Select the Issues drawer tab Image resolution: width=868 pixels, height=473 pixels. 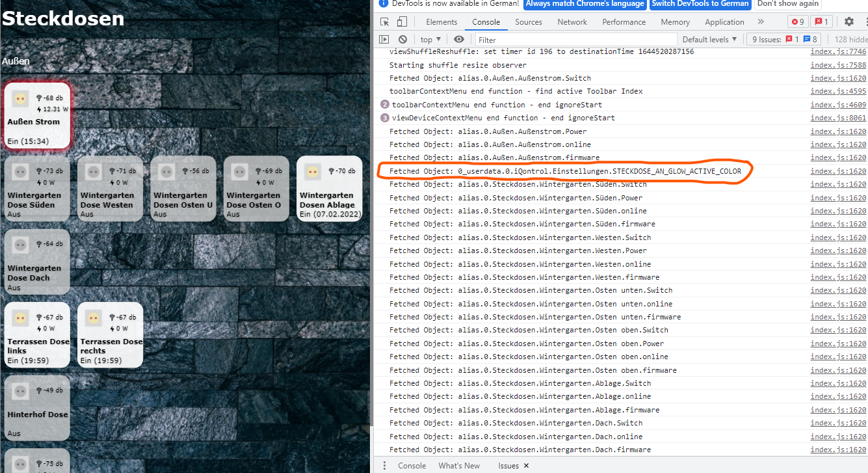[508, 466]
